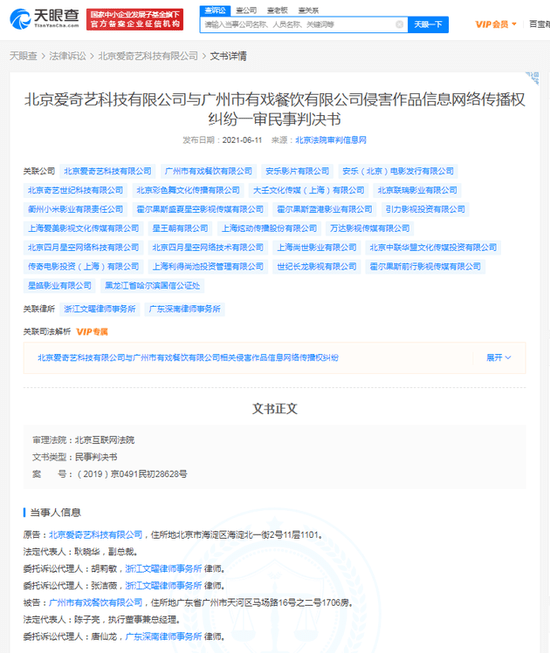Open related company tag 上海爱美影视文化传媒有限公司
Image resolution: width=550 pixels, height=653 pixels.
pos(83,229)
